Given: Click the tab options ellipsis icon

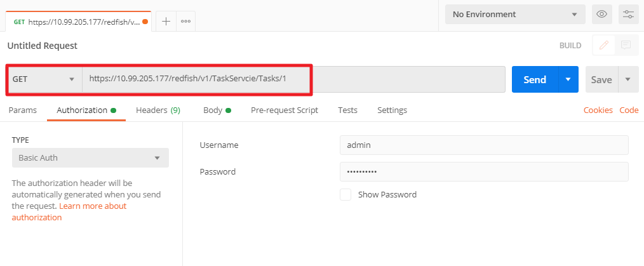Looking at the screenshot, I should [x=185, y=21].
